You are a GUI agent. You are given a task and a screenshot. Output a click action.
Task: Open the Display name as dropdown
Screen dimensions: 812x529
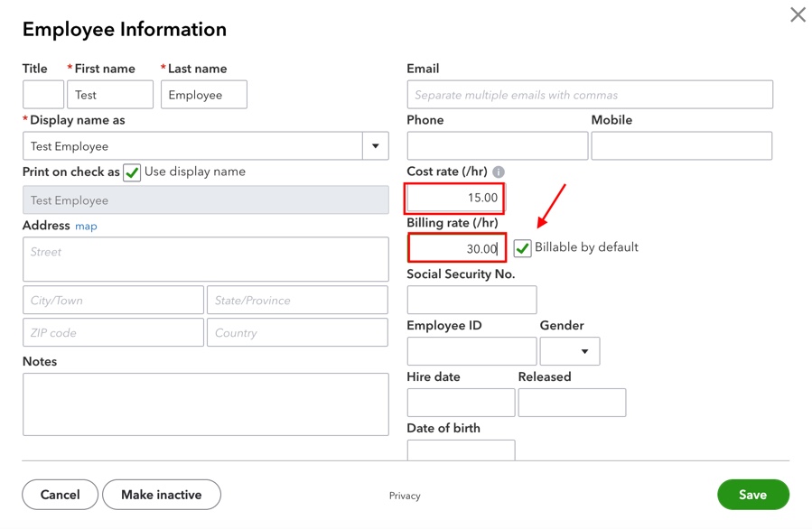tap(375, 145)
